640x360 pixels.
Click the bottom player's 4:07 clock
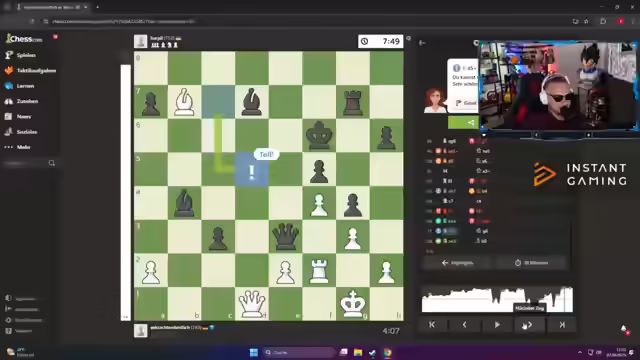[391, 331]
